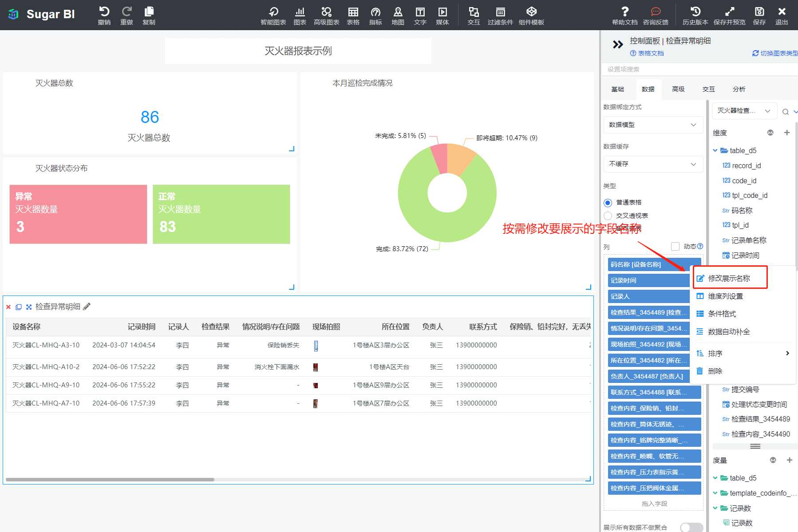The width and height of the screenshot is (798, 532).
Task: Click the Copy (复制) toolbar icon
Action: click(149, 15)
